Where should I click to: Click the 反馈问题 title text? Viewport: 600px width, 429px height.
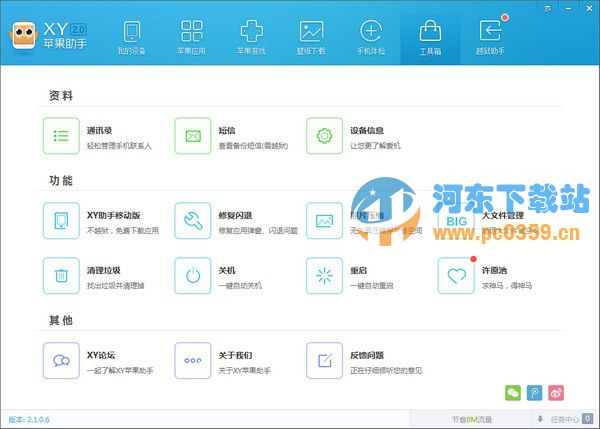(367, 355)
